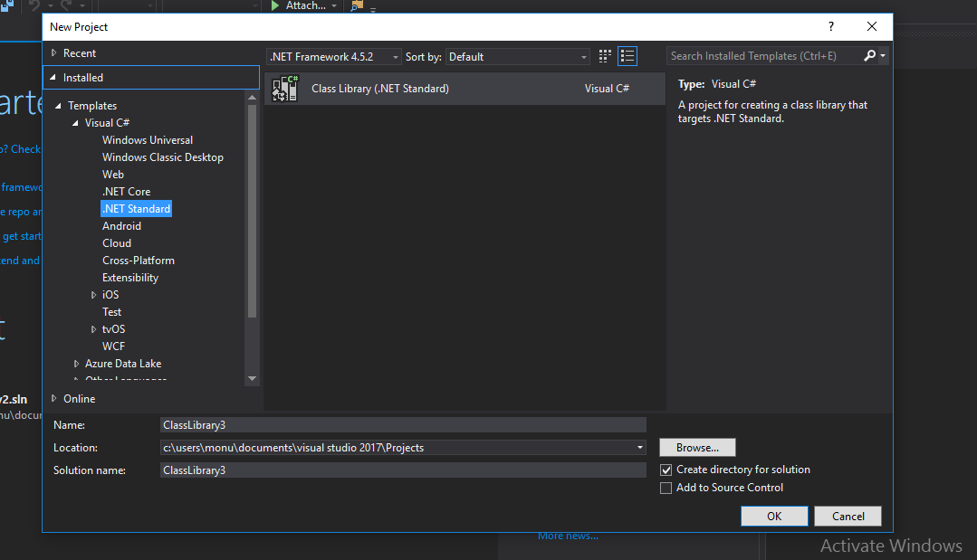Viewport: 977px width, 560px height.
Task: Select the Class Library (.NET Standard) template icon
Action: [283, 88]
